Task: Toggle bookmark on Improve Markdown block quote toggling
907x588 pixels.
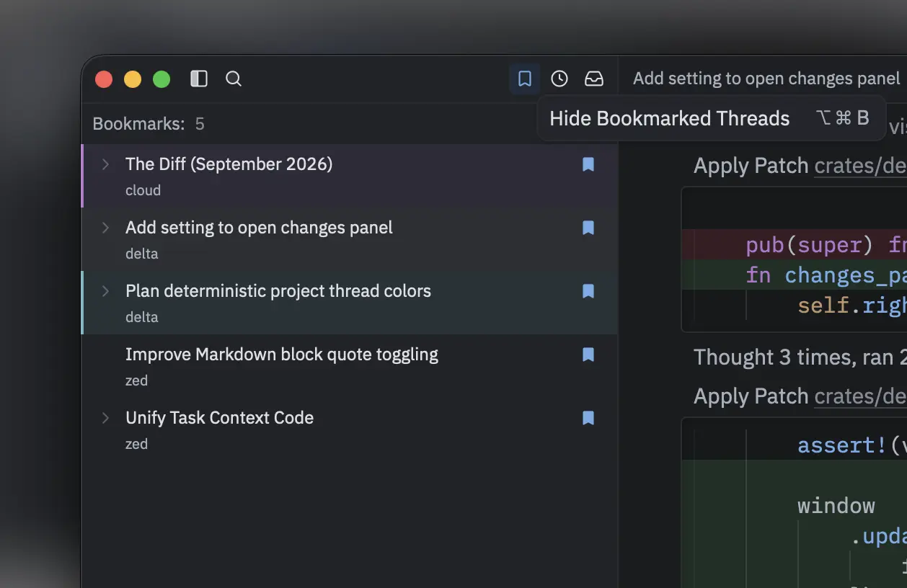Action: pyautogui.click(x=588, y=355)
